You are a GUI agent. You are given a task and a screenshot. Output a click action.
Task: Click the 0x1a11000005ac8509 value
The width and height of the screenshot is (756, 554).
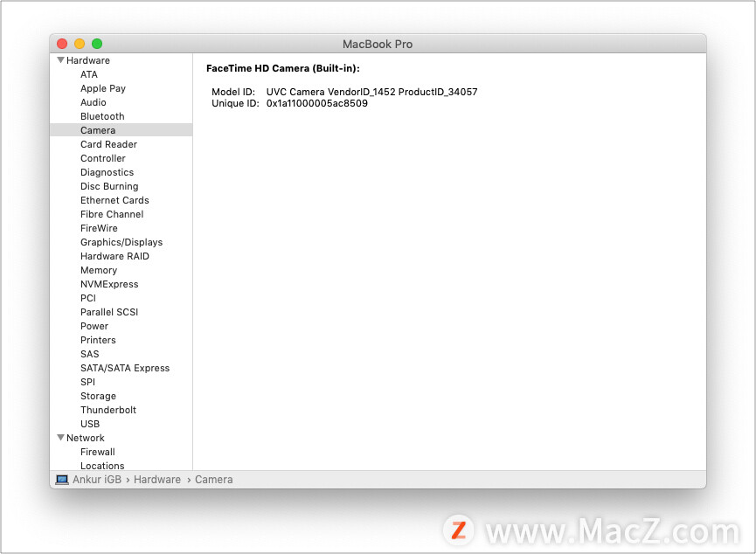[316, 103]
